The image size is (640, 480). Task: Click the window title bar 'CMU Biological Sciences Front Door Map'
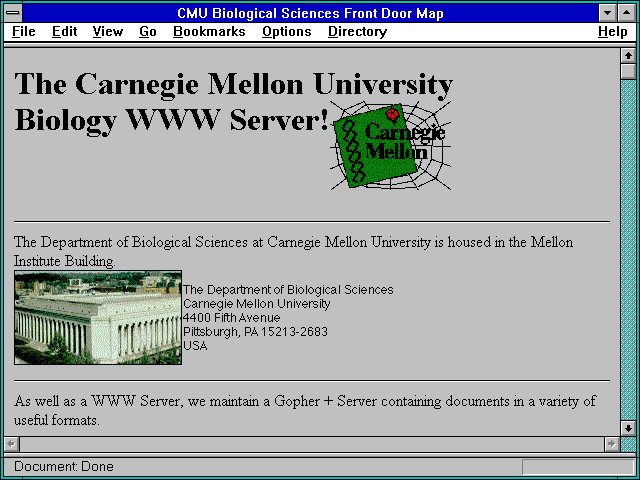tap(310, 13)
